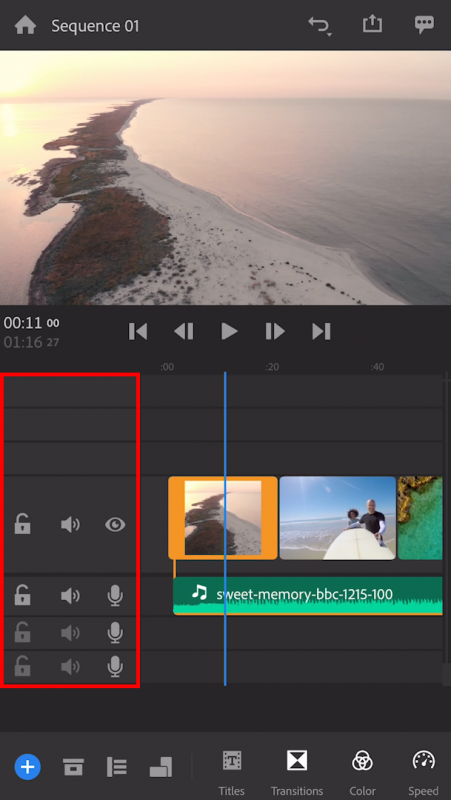This screenshot has width=451, height=800.
Task: Open the Transitions panel
Action: 297,773
